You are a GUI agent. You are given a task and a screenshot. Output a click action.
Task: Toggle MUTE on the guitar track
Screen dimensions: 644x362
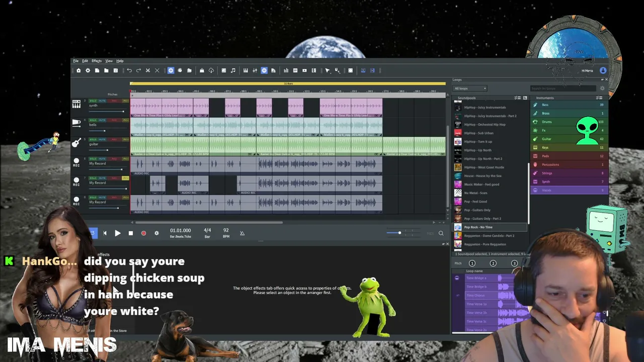pyautogui.click(x=102, y=139)
